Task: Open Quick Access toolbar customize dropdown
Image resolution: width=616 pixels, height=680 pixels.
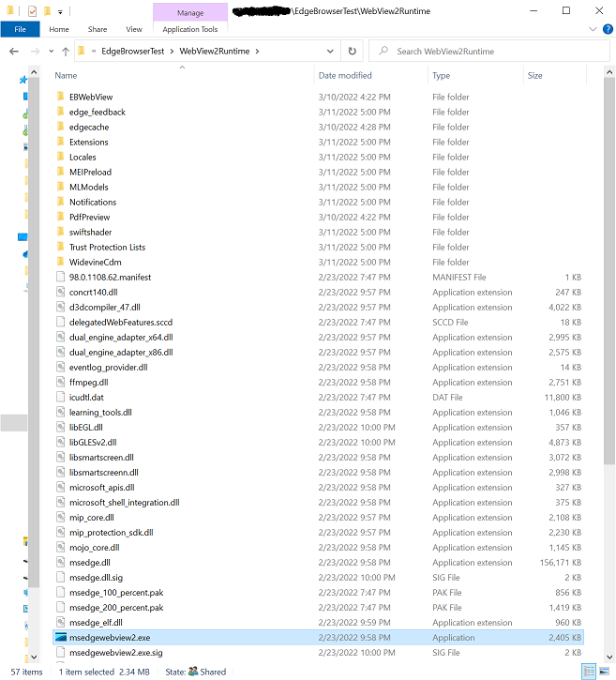Action: [60, 11]
